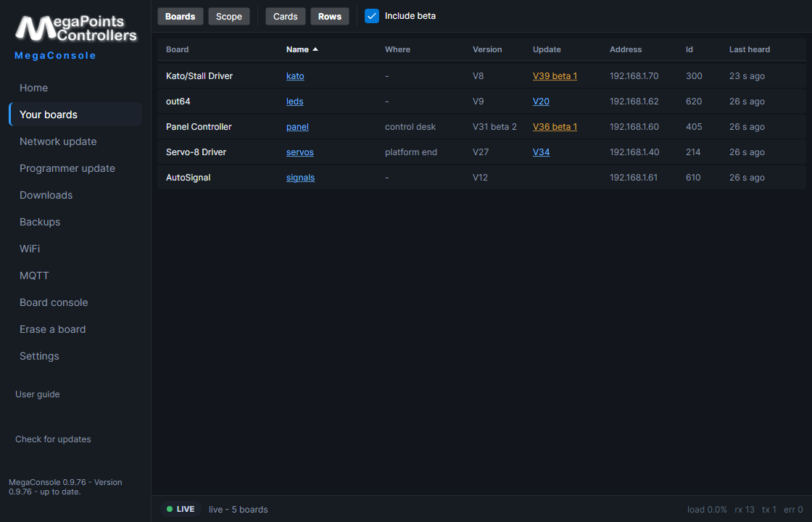Select the Servo-8 Driver board cell
This screenshot has width=812, height=522.
pos(196,152)
